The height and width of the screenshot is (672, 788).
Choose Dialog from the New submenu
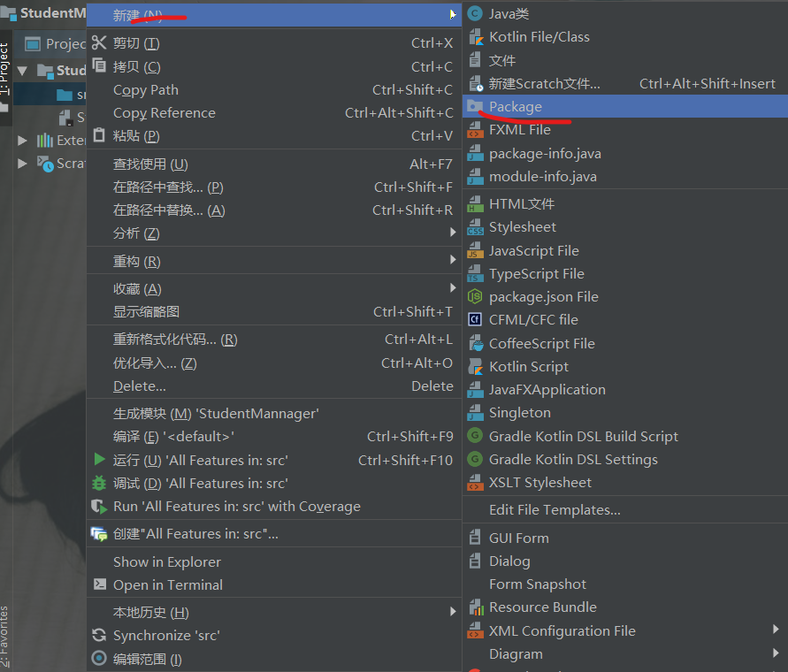[625, 561]
